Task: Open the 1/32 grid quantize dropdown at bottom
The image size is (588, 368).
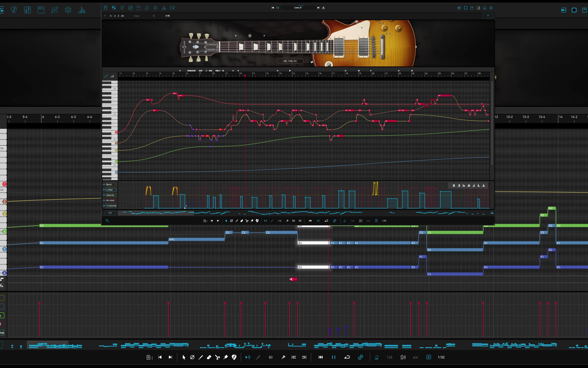Action: 441,357
